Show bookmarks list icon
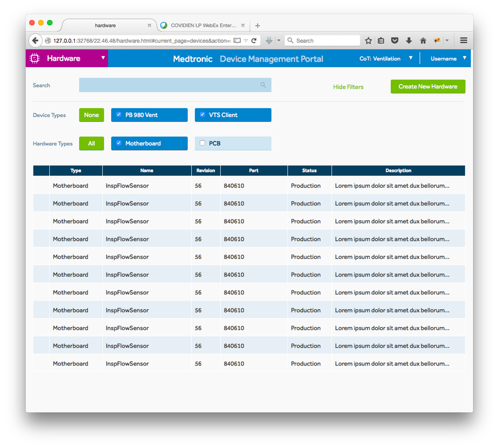 click(381, 41)
